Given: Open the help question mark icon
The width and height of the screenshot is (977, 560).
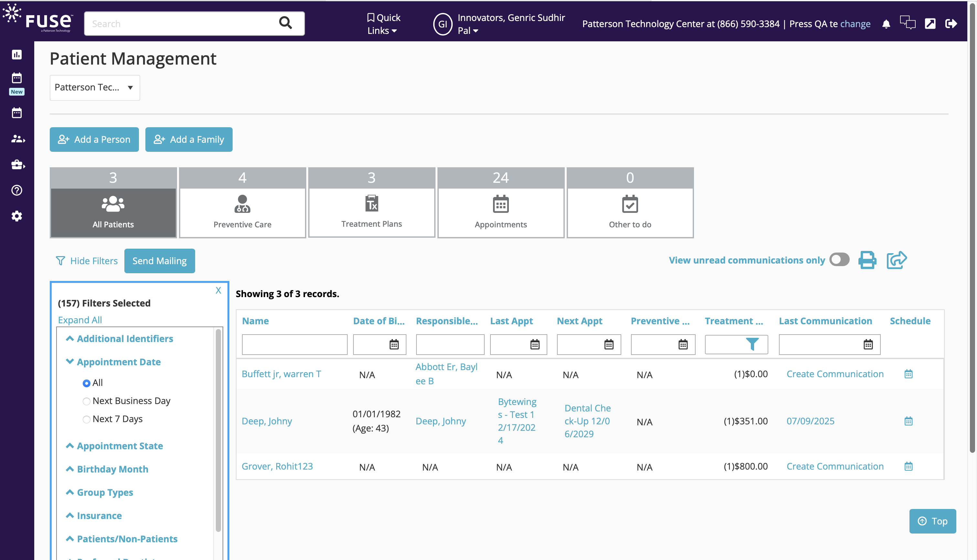Looking at the screenshot, I should [16, 191].
